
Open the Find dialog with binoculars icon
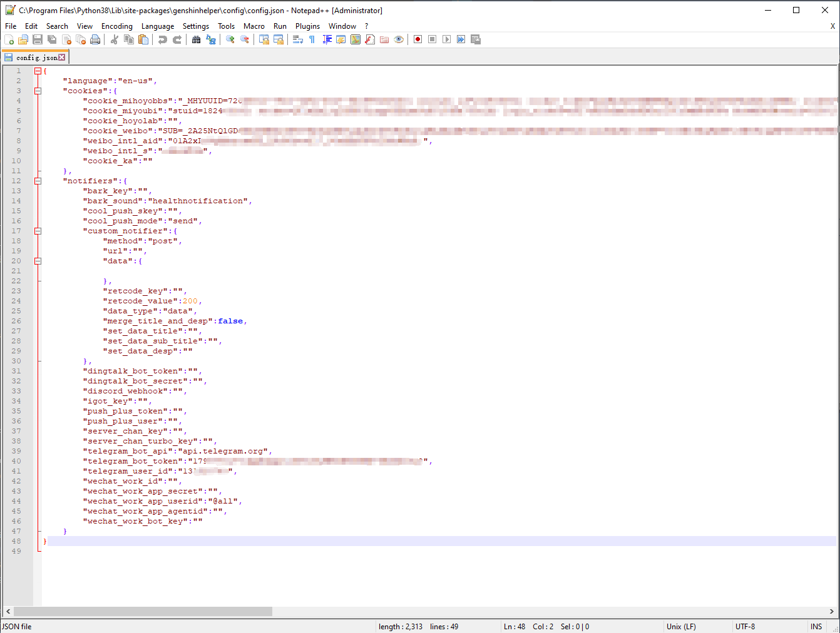coord(196,39)
